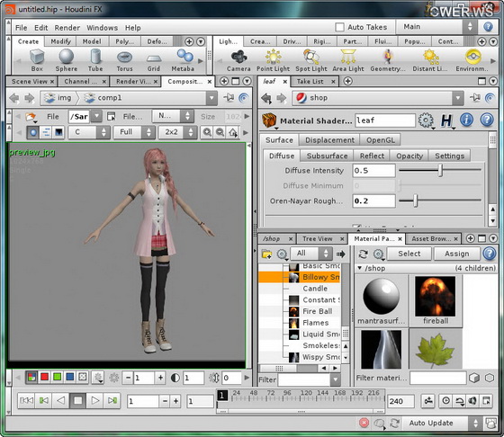Viewport: 504px width, 437px height.
Task: Collapse the /shop section in palette
Action: click(360, 268)
